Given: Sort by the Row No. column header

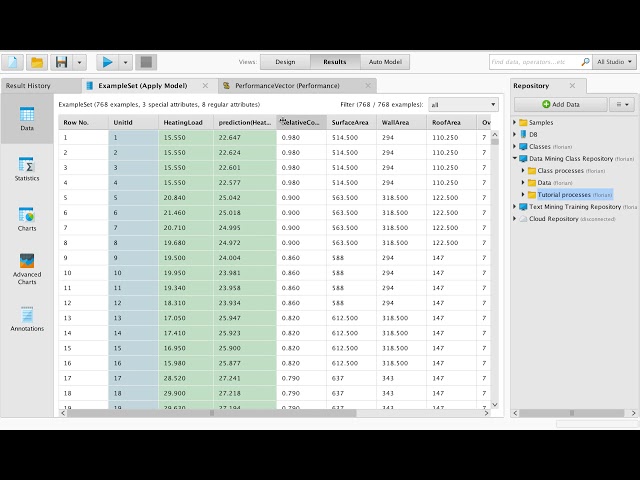Looking at the screenshot, I should click(83, 122).
